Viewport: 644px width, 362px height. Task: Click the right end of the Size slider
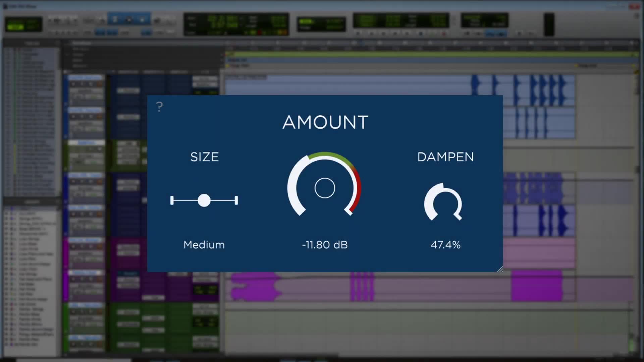click(236, 200)
